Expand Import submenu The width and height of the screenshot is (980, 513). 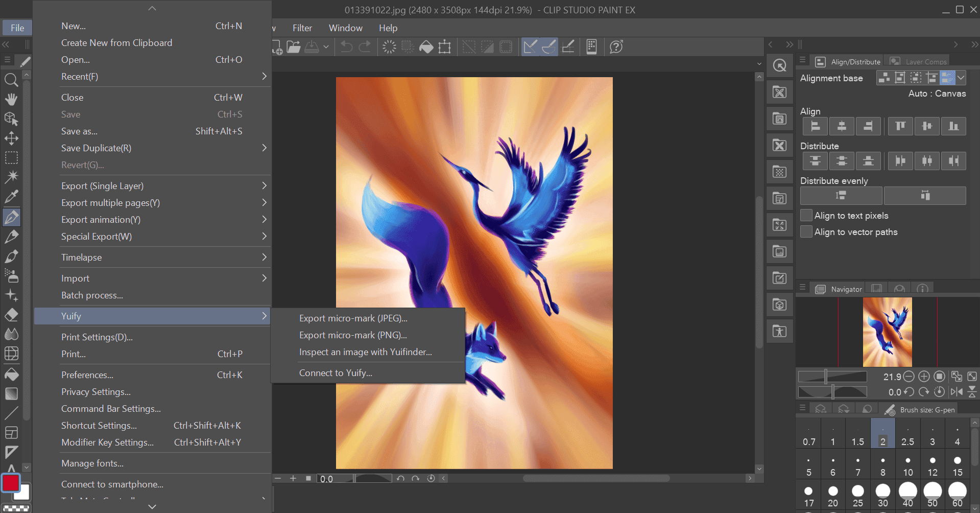[x=152, y=278]
